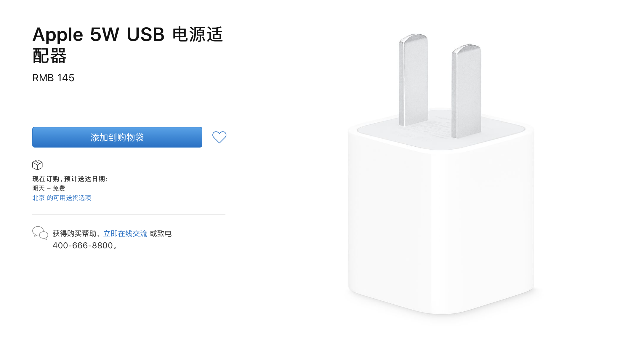Click the 获得购买帮助 help text

point(74,233)
